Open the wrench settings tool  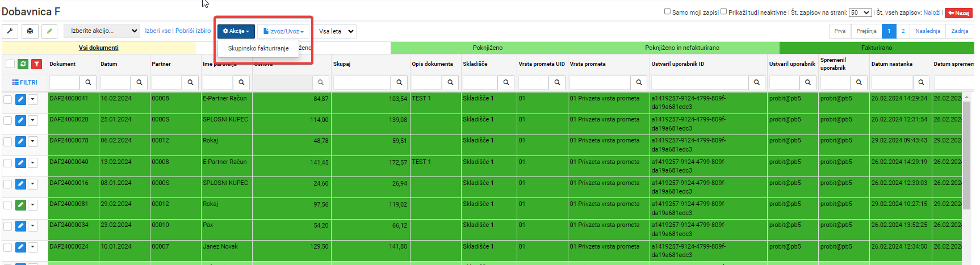click(10, 31)
